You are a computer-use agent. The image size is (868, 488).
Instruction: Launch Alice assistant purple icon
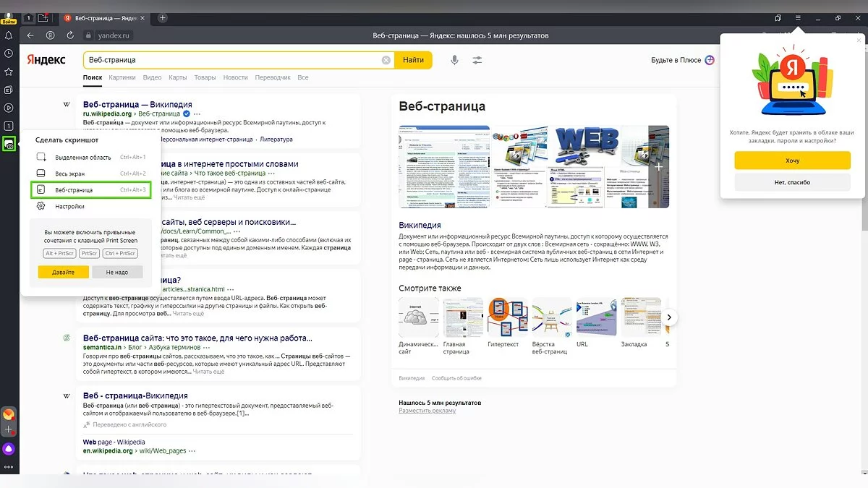pyautogui.click(x=9, y=449)
